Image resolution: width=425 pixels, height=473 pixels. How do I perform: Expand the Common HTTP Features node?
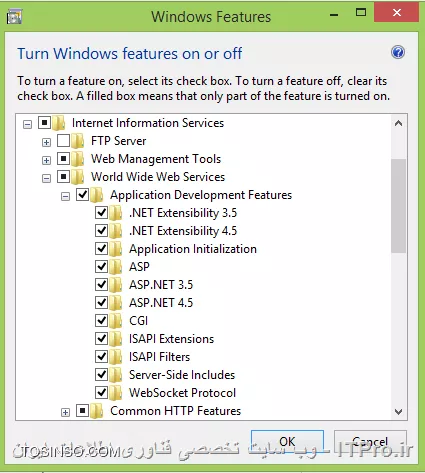point(65,413)
